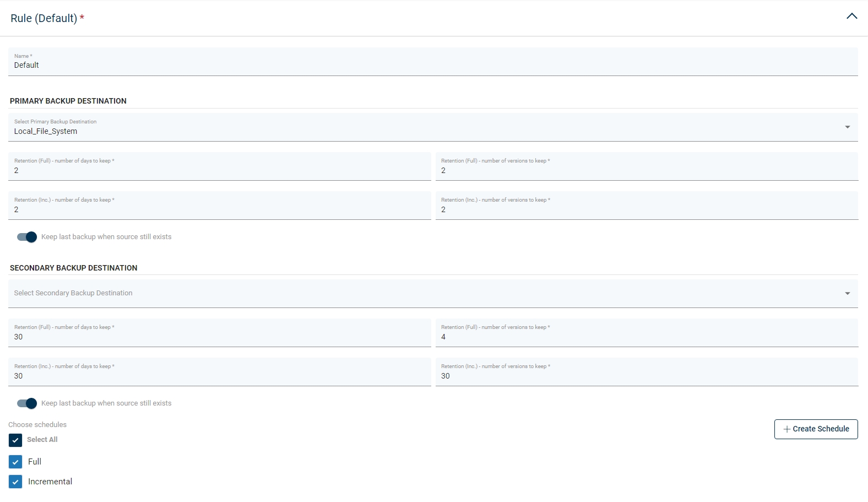Click the plus icon on Create Schedule
The image size is (868, 502).
[x=786, y=429]
